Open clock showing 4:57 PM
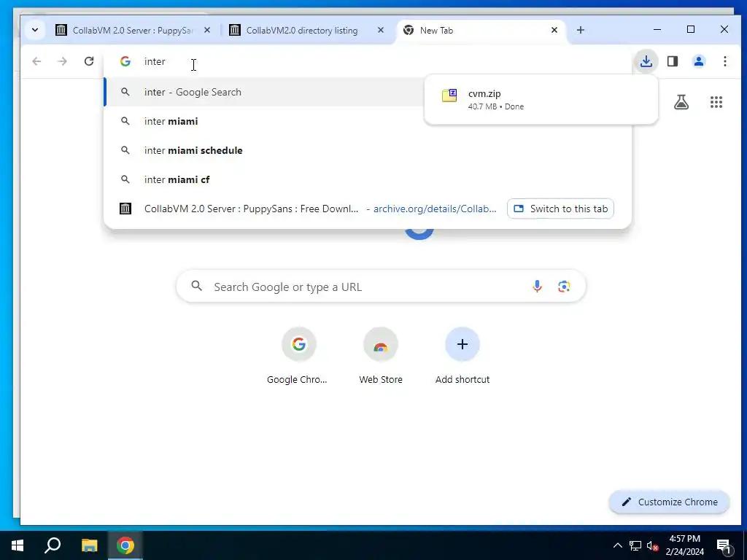The width and height of the screenshot is (747, 560). 684,545
